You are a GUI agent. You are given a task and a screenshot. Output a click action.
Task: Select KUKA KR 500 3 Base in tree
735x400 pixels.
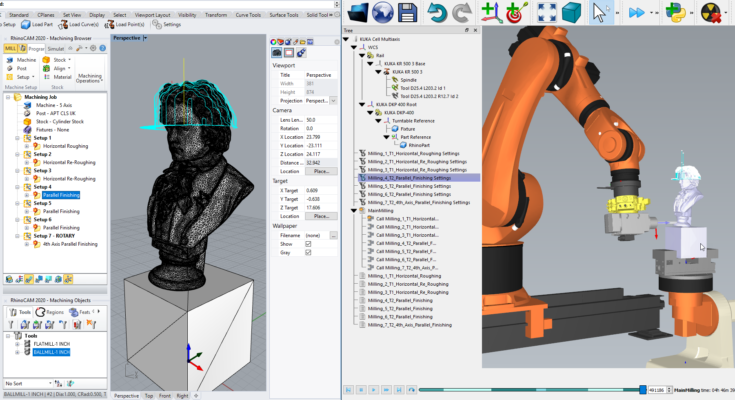pyautogui.click(x=405, y=64)
